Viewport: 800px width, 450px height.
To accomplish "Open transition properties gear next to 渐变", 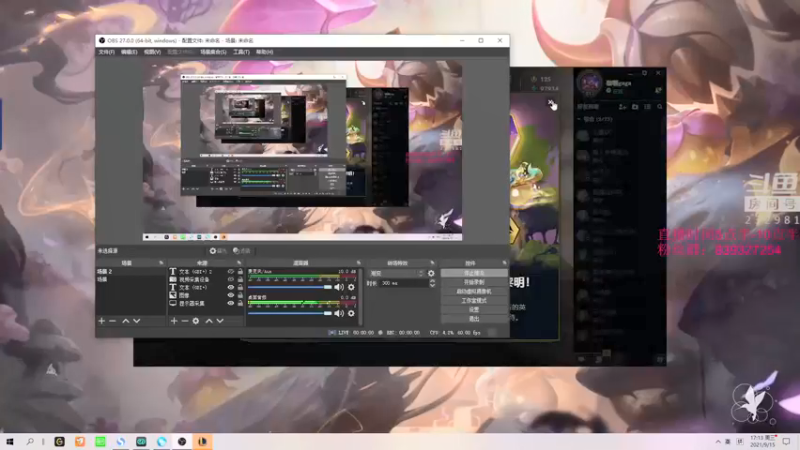I will tap(431, 273).
